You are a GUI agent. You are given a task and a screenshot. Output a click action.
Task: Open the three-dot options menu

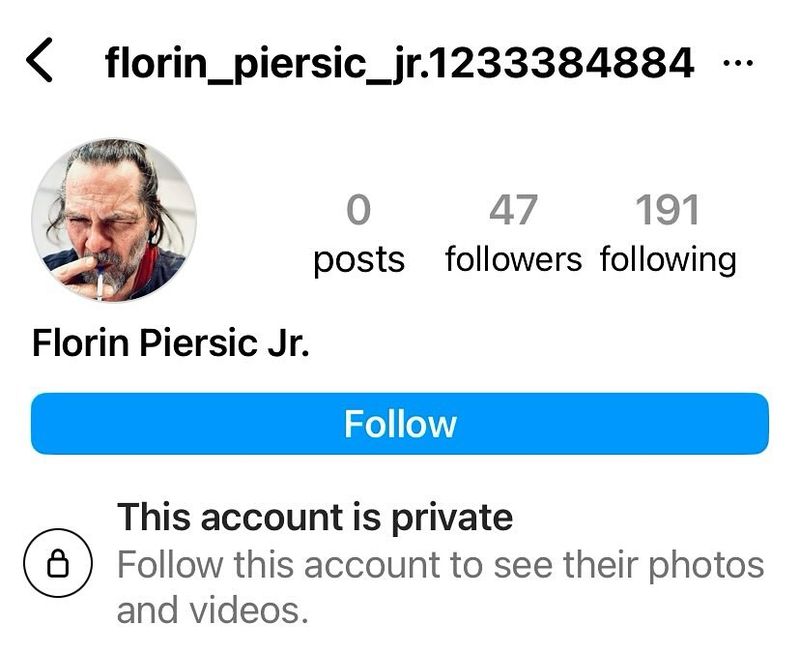click(741, 60)
